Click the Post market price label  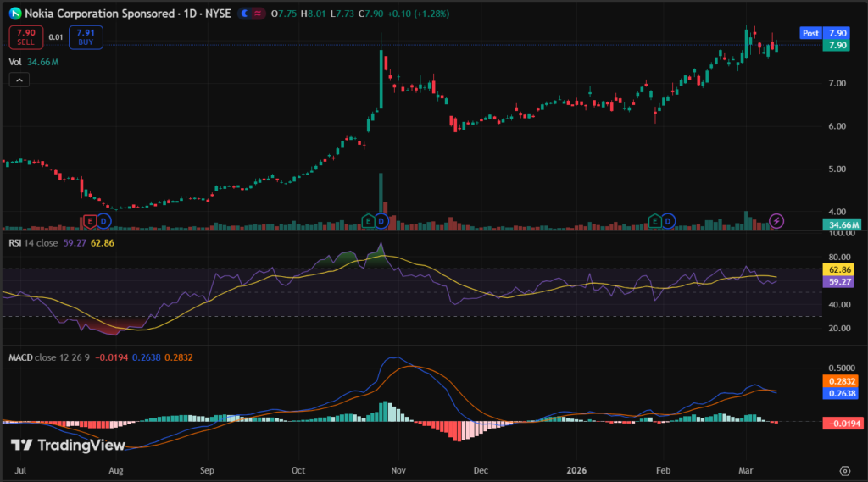pyautogui.click(x=811, y=33)
